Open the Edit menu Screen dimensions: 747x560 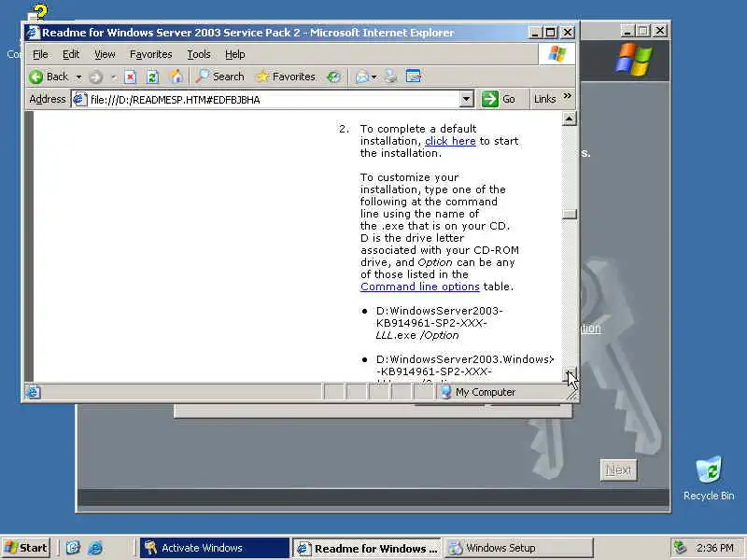tap(71, 54)
